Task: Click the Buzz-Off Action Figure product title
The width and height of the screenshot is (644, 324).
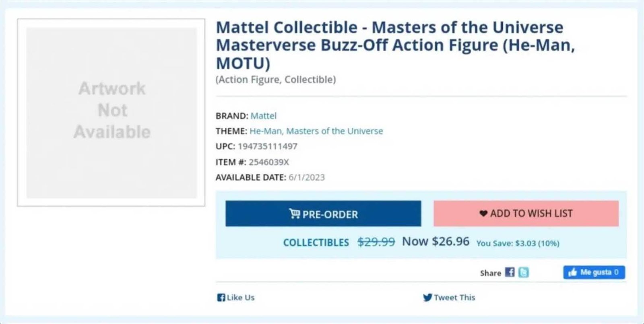Action: (395, 45)
